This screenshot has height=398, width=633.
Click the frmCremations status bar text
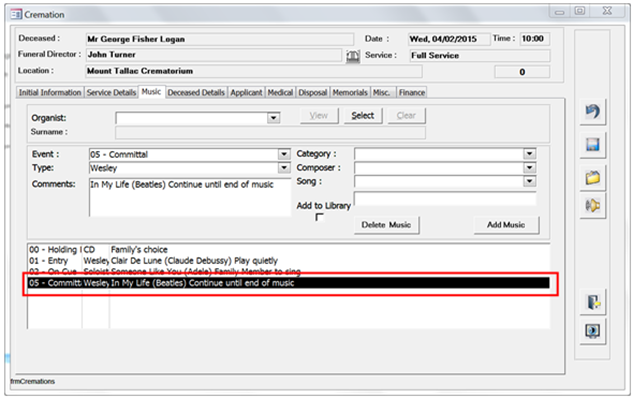(33, 381)
